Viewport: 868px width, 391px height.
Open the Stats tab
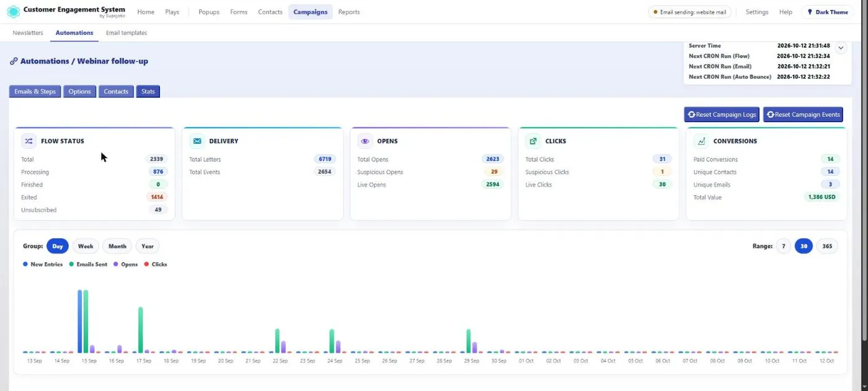pos(148,91)
